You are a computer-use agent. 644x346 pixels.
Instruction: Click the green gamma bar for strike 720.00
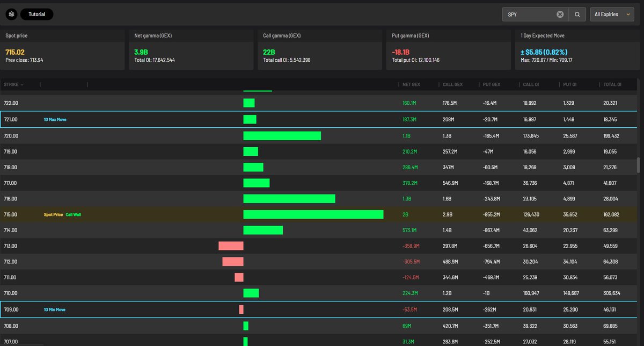point(282,135)
